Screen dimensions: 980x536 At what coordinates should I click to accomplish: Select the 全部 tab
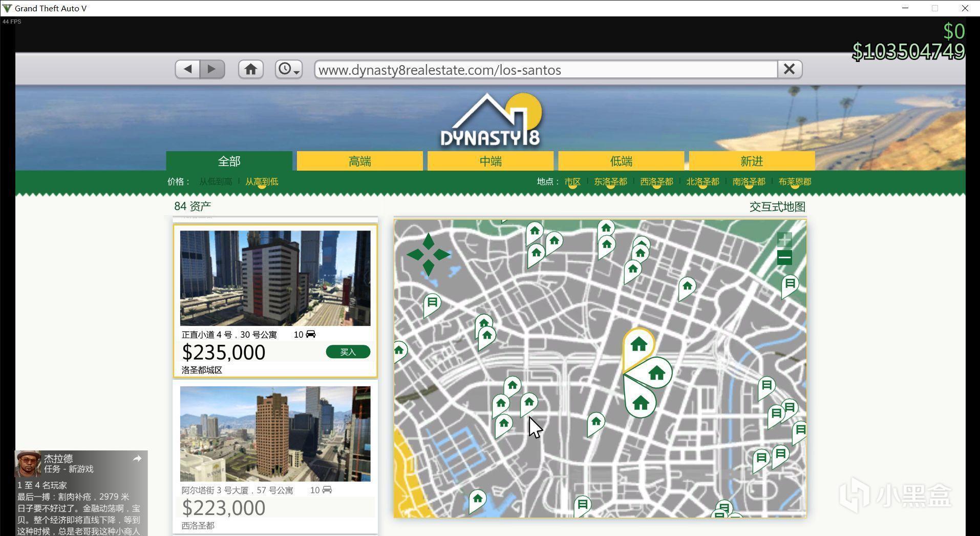click(229, 161)
